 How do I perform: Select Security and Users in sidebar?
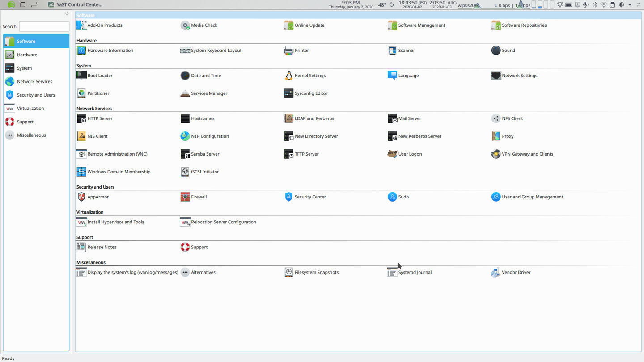(x=36, y=95)
